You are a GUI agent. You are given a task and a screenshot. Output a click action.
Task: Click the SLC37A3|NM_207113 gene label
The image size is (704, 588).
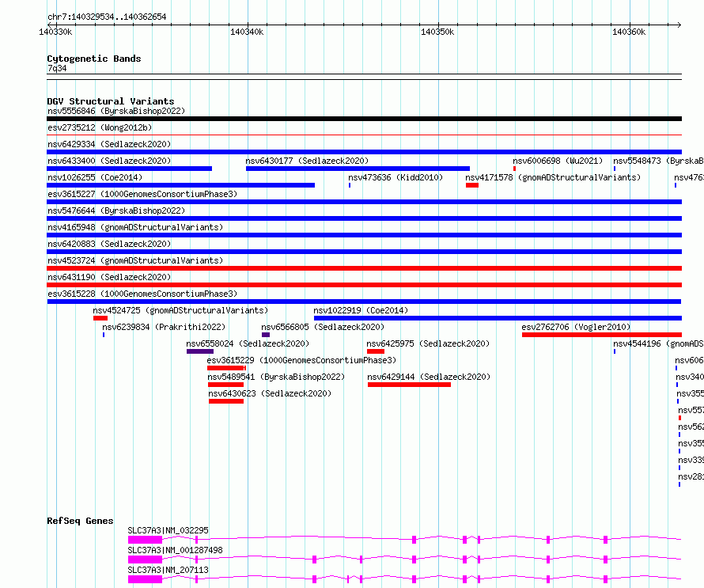tap(168, 570)
